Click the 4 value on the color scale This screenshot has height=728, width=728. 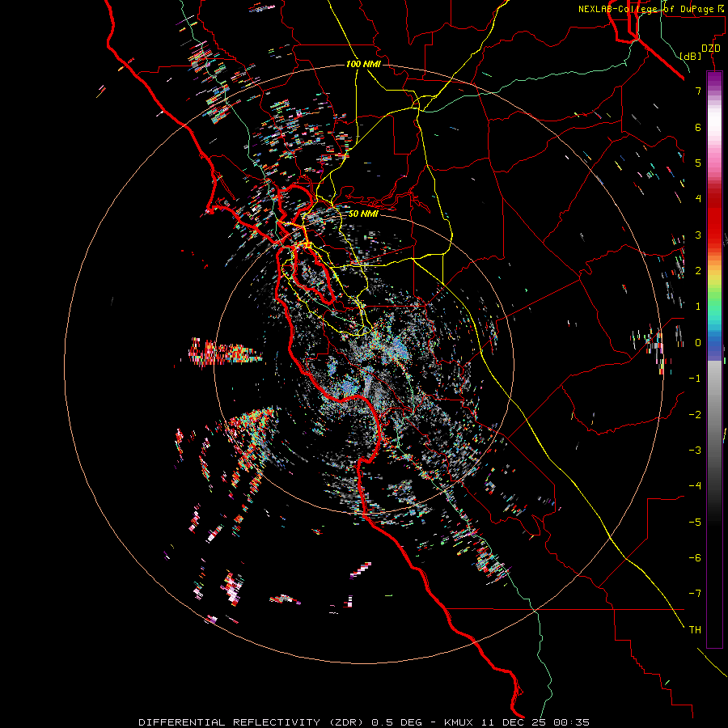tap(698, 199)
